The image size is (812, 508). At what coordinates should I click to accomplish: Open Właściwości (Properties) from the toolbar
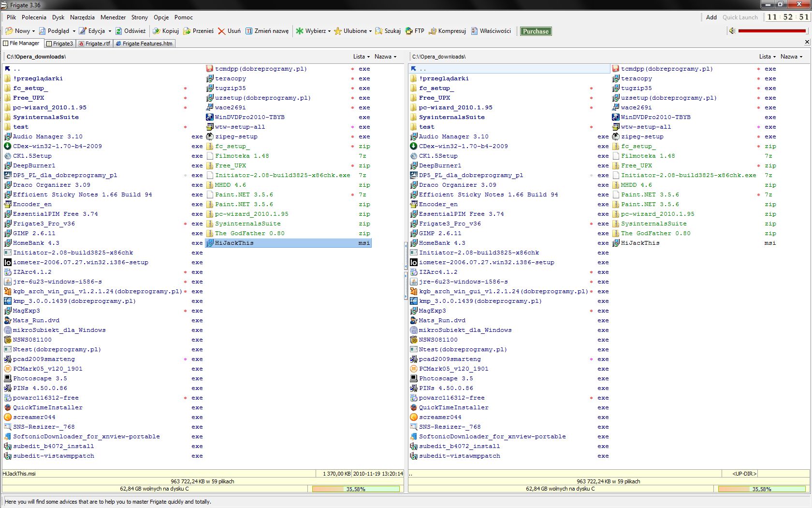pos(491,31)
